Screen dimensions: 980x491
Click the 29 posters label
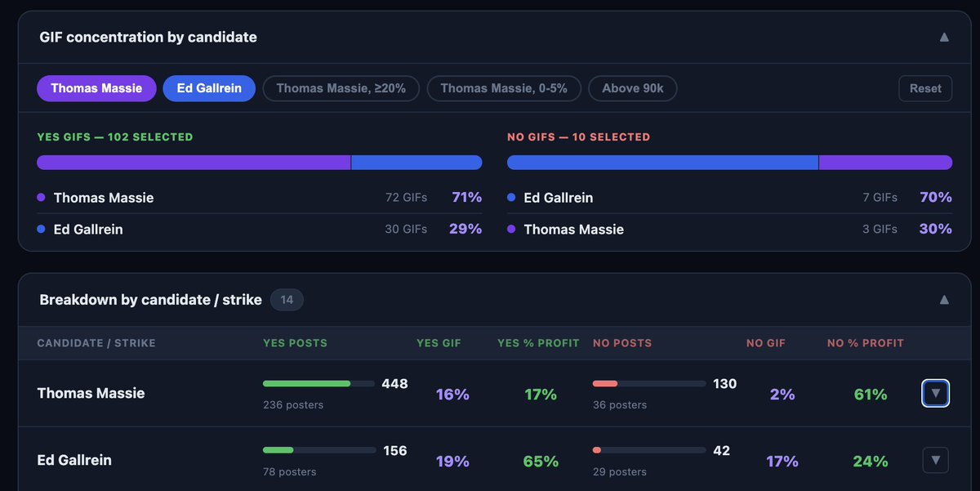pos(620,471)
